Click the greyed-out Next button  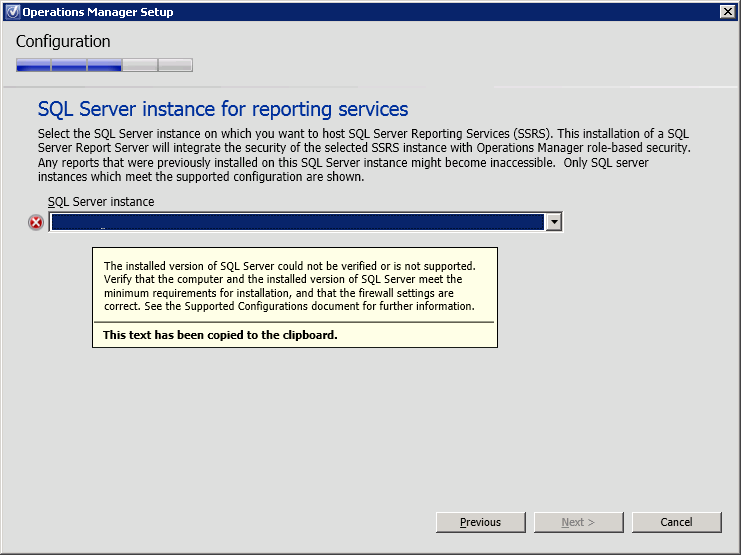578,522
